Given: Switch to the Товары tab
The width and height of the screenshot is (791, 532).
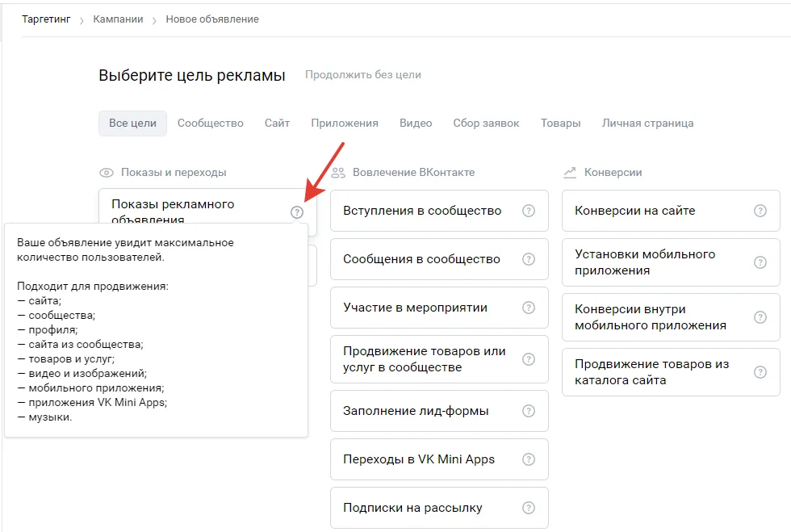Looking at the screenshot, I should coord(560,124).
